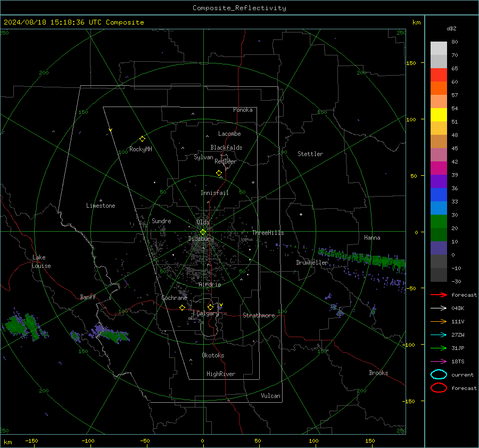Pick the purple 36-39 dBZ swatch
The image size is (479, 448).
click(439, 181)
